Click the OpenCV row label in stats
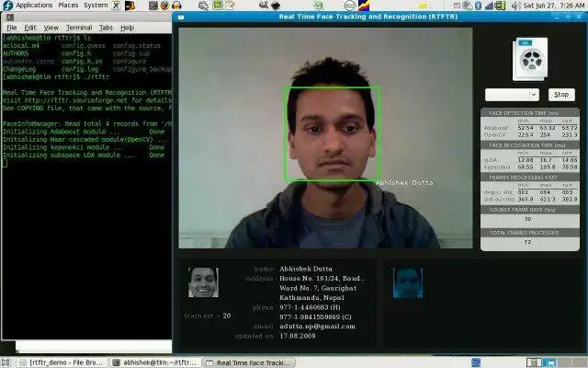This screenshot has width=588, height=368. pyautogui.click(x=494, y=135)
